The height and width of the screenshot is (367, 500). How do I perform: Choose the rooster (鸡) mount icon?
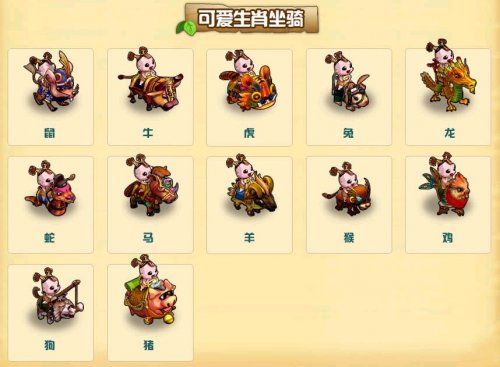(445, 184)
